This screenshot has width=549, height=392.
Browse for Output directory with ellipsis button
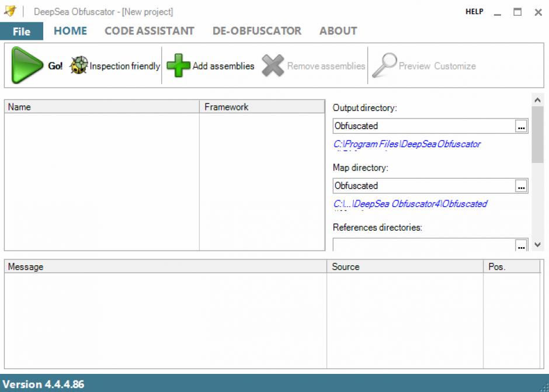coord(521,126)
